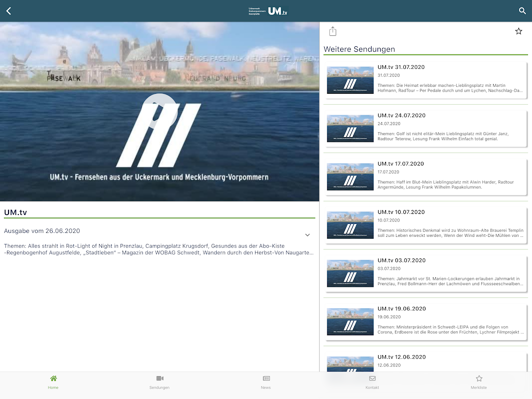This screenshot has height=399, width=532.
Task: Expand the Ausgabe vom 26.06.2020 description
Action: pos(307,235)
